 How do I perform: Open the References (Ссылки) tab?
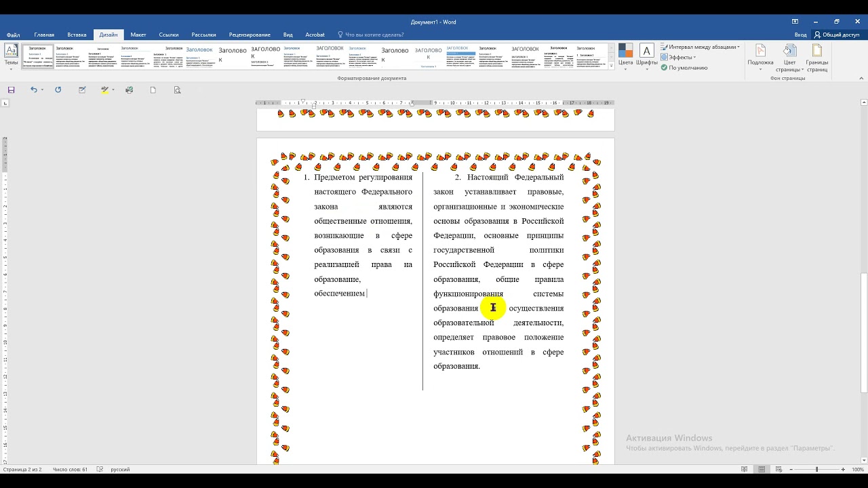(169, 35)
